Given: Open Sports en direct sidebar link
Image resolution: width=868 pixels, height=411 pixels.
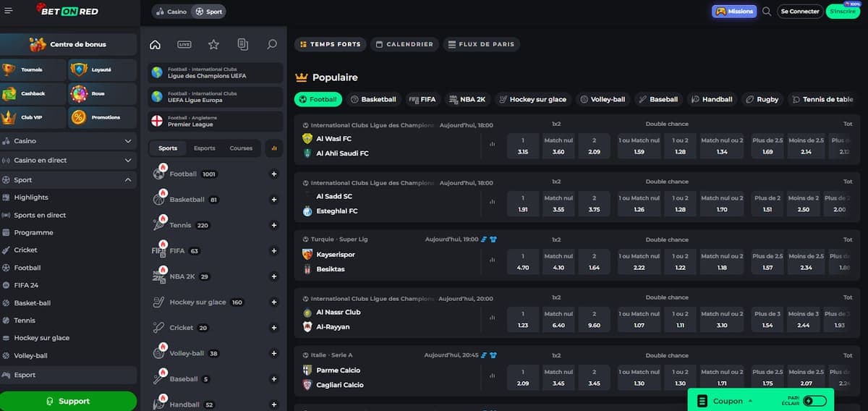Looking at the screenshot, I should click(40, 215).
